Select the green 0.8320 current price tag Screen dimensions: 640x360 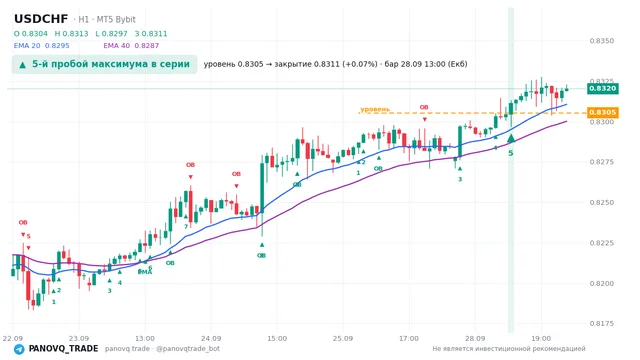[x=602, y=89]
